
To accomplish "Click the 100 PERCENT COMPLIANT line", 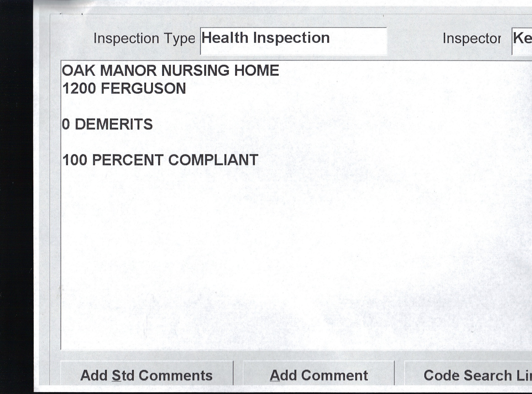I will [x=160, y=160].
